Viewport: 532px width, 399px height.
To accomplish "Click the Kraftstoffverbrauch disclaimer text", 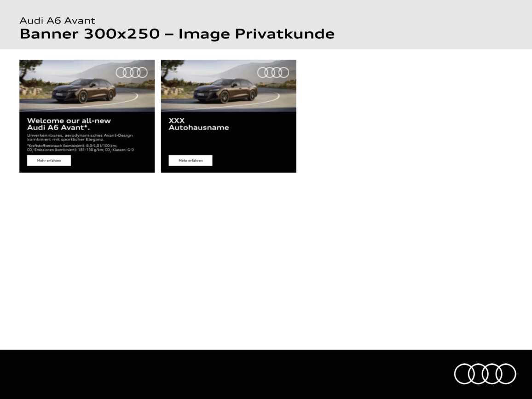I will 72,145.
